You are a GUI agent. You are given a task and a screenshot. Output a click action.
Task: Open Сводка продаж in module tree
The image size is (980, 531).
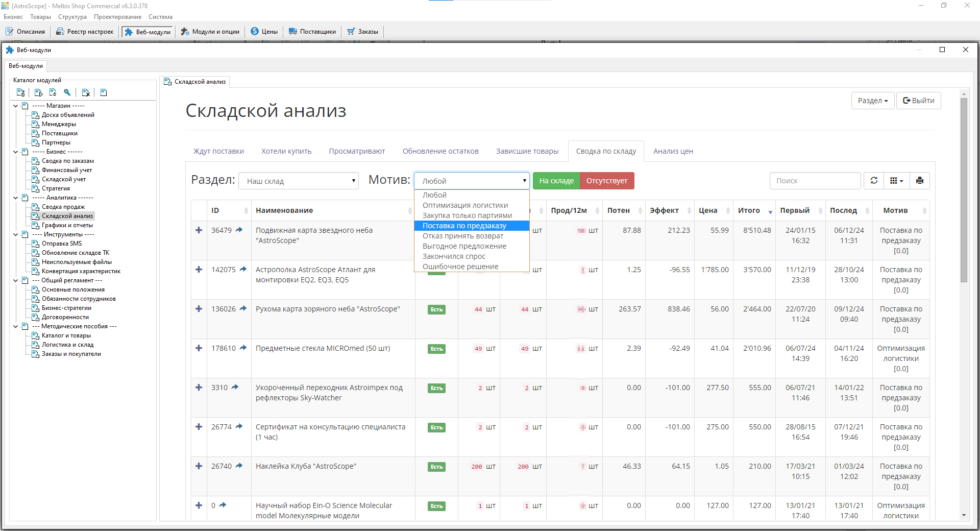(x=63, y=207)
